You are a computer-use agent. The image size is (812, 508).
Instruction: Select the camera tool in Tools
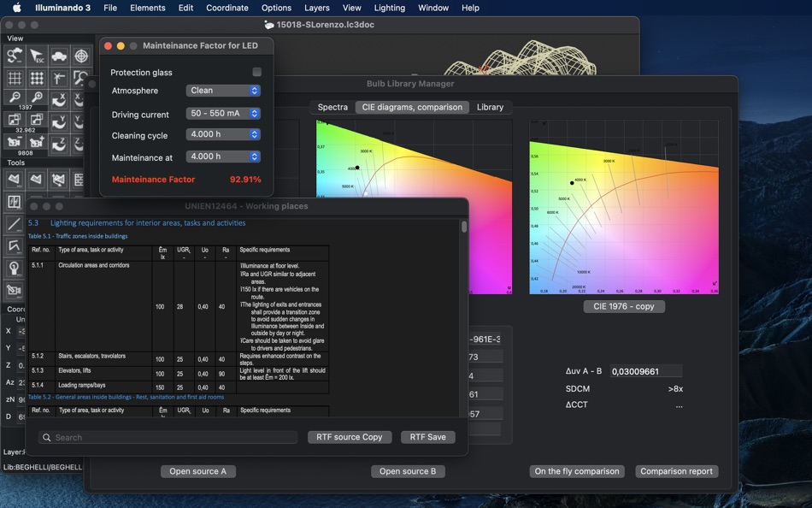pyautogui.click(x=15, y=291)
